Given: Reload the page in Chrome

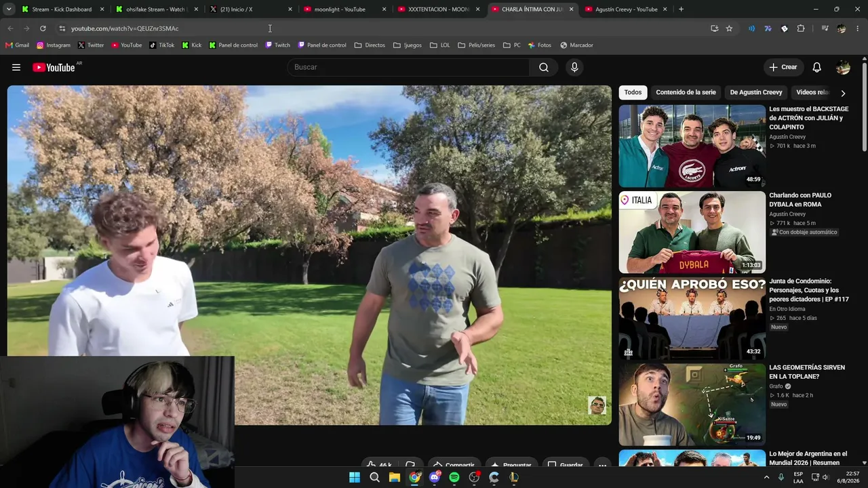Looking at the screenshot, I should pyautogui.click(x=43, y=28).
